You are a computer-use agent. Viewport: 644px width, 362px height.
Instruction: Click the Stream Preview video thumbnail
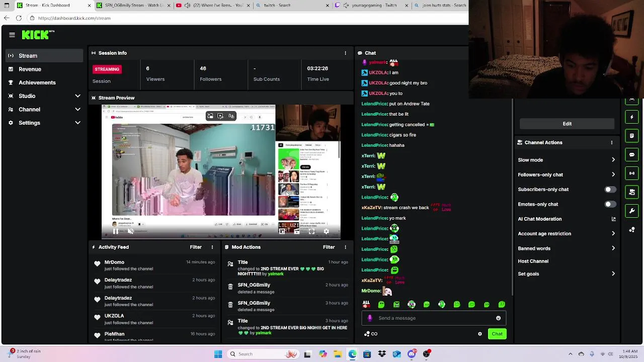click(221, 171)
